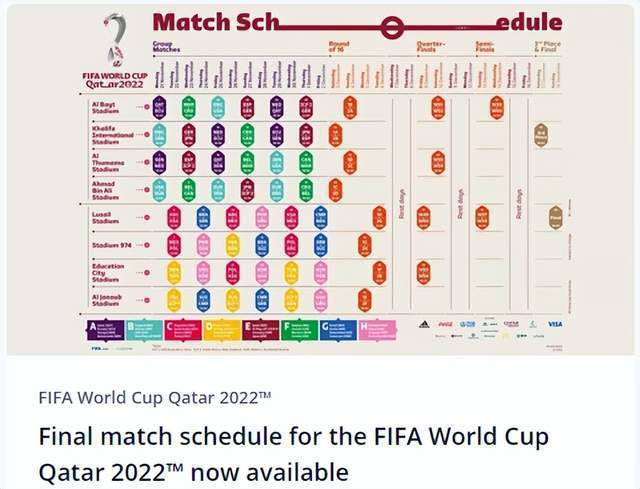The image size is (640, 489).
Task: Click the circle marker in Match Schedule title
Action: 391,28
